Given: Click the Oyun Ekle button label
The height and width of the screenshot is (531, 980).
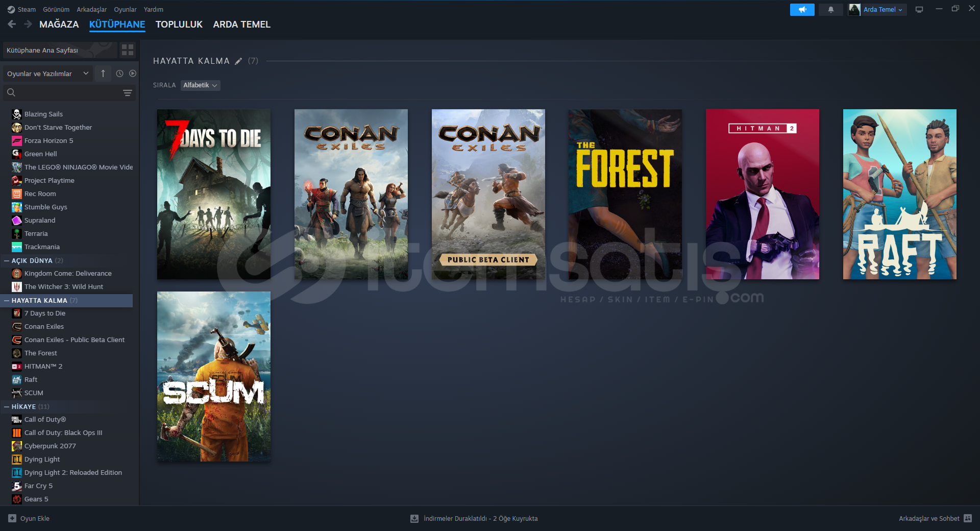Looking at the screenshot, I should 35,518.
